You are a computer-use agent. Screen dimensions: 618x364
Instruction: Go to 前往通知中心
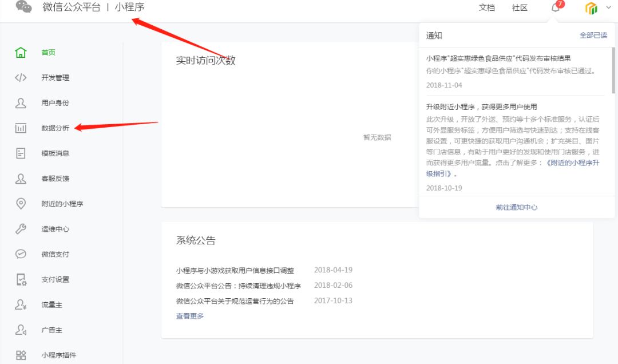(516, 207)
